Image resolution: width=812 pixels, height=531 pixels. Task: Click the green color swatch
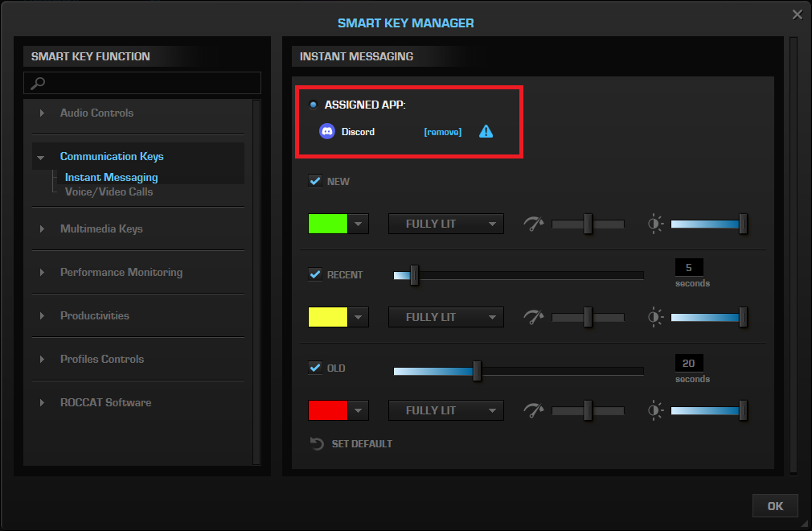pyautogui.click(x=328, y=224)
